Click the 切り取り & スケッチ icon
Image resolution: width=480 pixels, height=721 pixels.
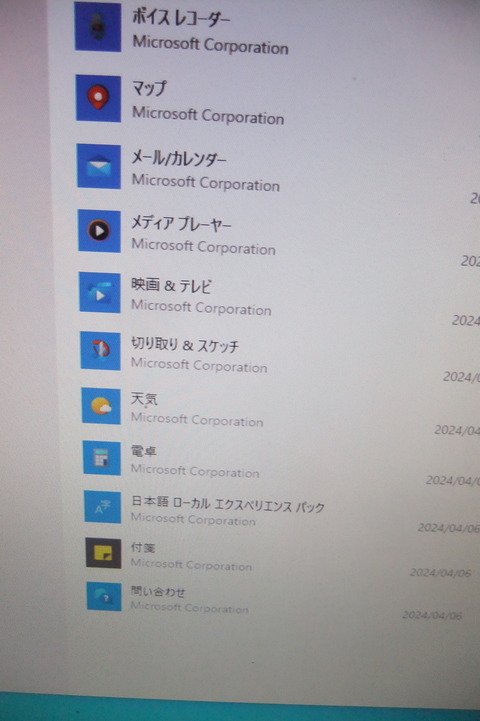pyautogui.click(x=101, y=350)
